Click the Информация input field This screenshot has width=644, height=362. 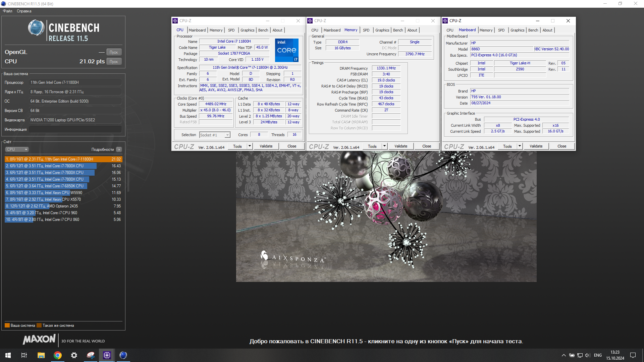pyautogui.click(x=75, y=129)
